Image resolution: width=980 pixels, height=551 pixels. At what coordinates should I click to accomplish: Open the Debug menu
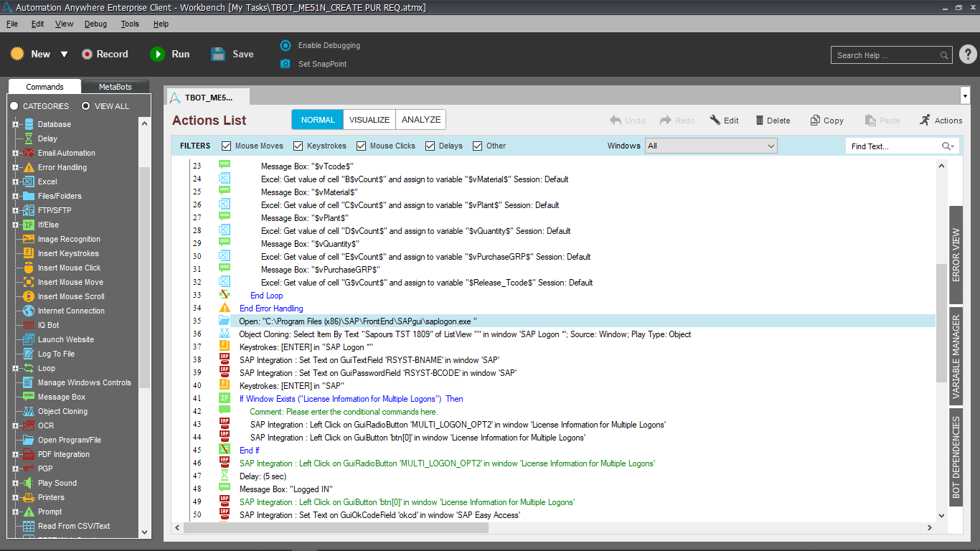(95, 24)
